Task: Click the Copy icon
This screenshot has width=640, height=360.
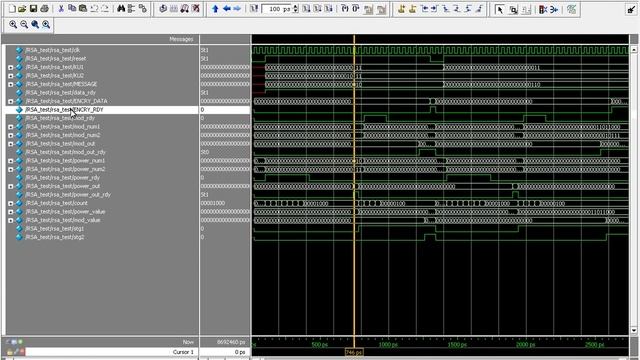Action: click(72, 9)
